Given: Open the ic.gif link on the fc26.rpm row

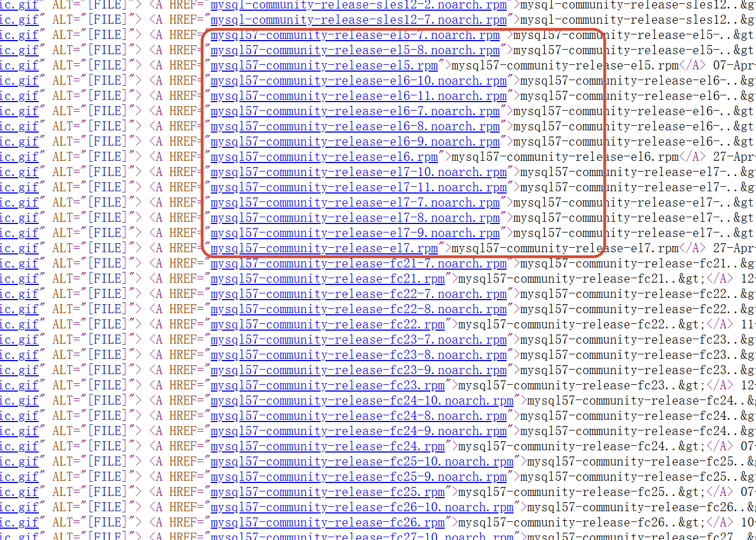Looking at the screenshot, I should point(19,523).
